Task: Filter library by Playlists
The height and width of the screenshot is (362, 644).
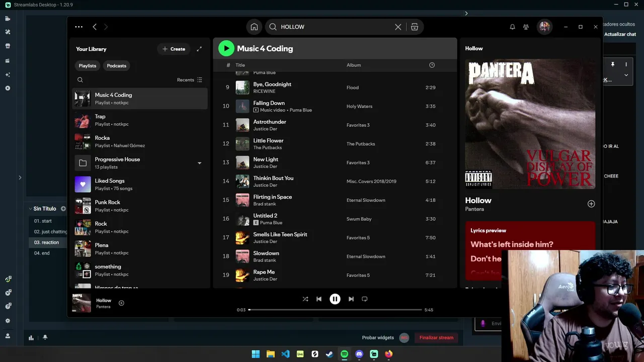Action: pyautogui.click(x=88, y=66)
